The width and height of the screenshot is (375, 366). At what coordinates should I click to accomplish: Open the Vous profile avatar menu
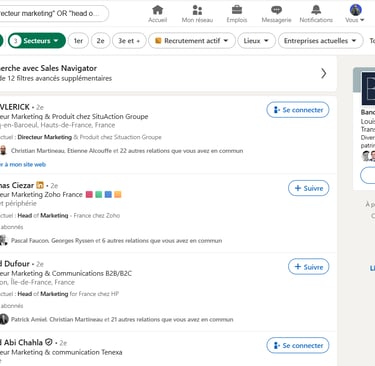tap(356, 10)
